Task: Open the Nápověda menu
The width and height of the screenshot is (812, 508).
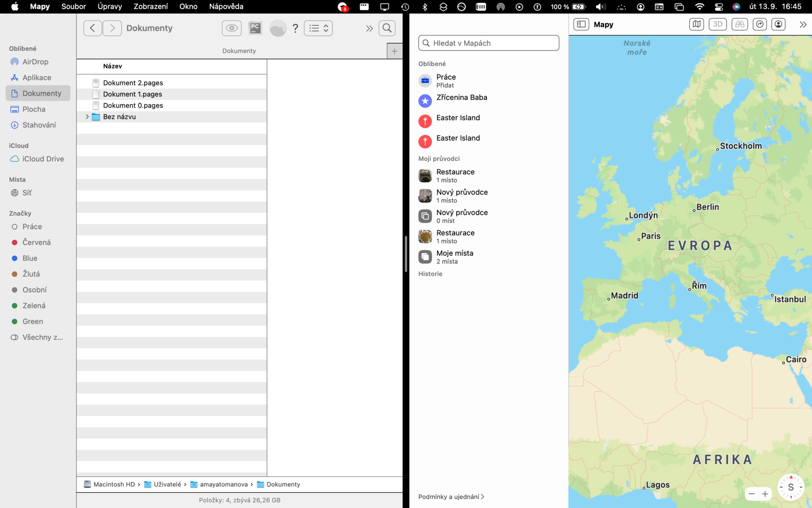Action: pyautogui.click(x=226, y=6)
